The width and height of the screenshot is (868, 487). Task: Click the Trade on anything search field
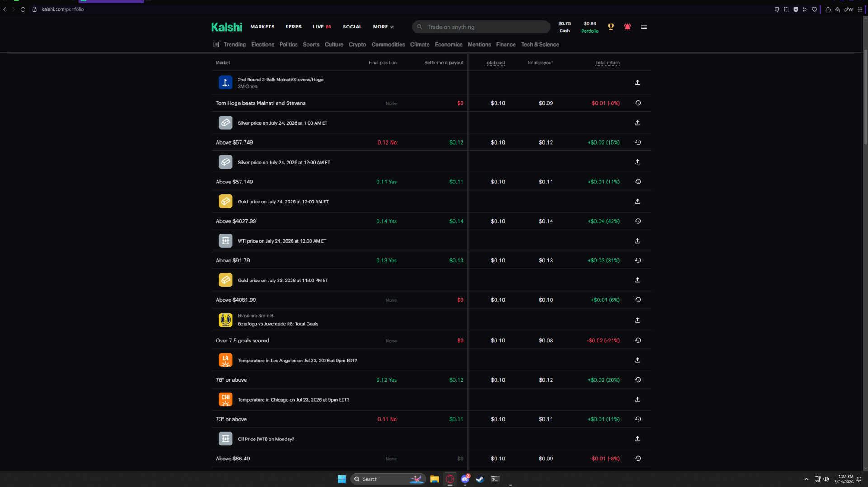coord(481,27)
